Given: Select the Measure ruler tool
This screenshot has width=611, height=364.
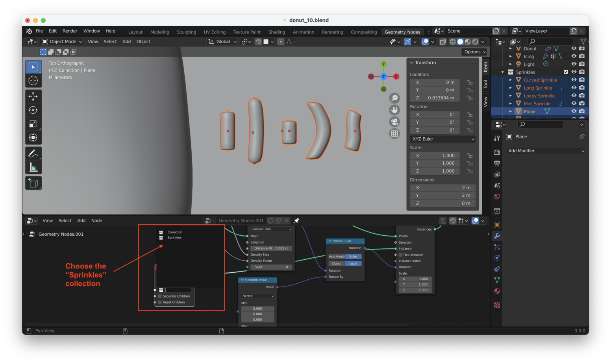Looking at the screenshot, I should pos(33,168).
